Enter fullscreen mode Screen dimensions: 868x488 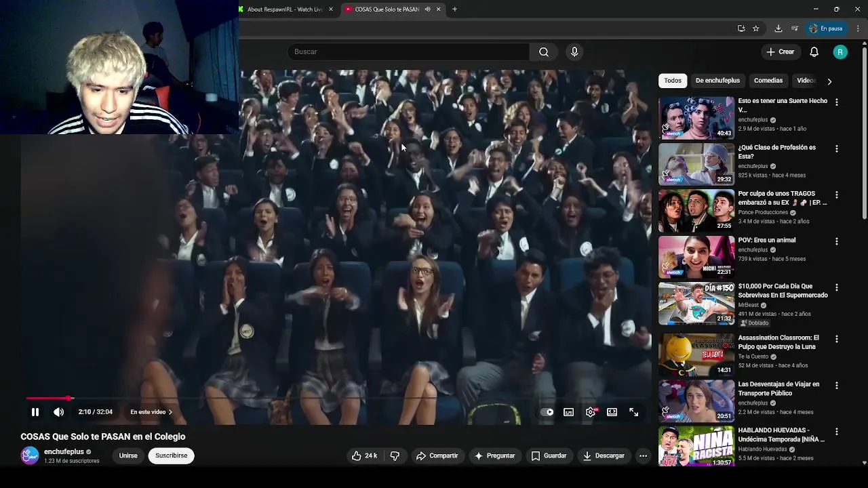tap(634, 412)
